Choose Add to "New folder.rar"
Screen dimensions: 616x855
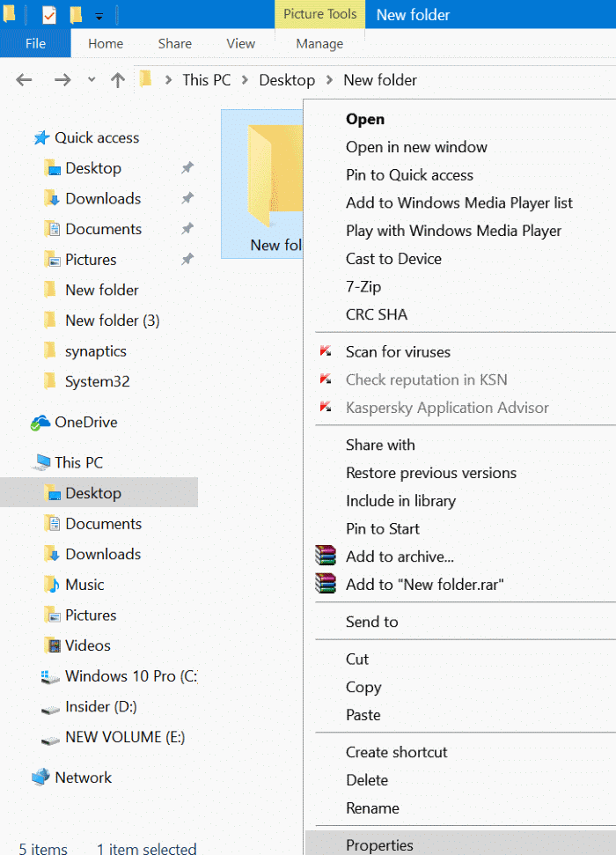(x=425, y=585)
